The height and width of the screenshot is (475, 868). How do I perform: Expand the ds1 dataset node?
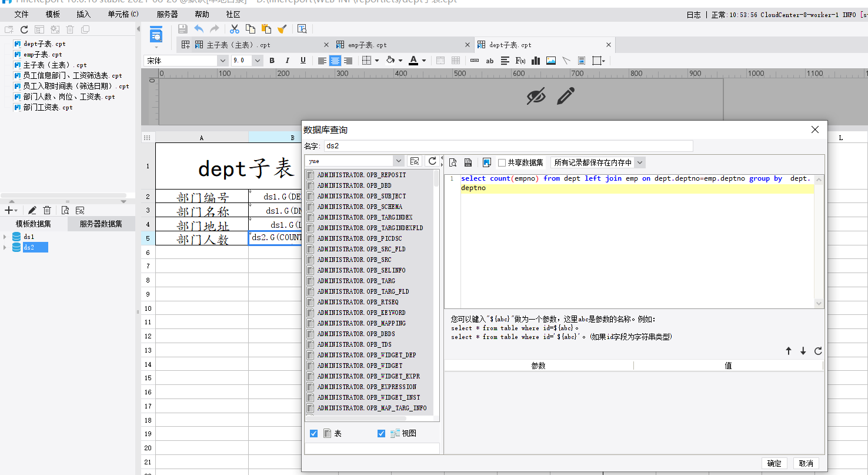[x=5, y=237]
